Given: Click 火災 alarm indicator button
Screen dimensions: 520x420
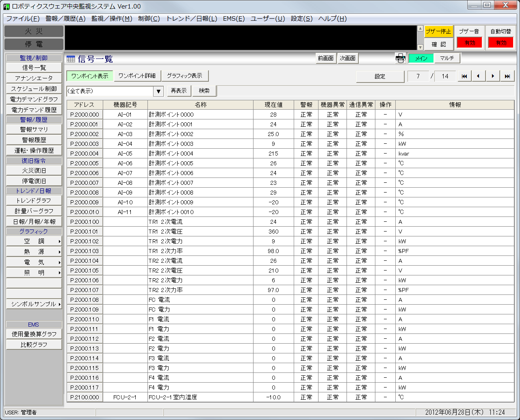Looking at the screenshot, I should pyautogui.click(x=34, y=31).
